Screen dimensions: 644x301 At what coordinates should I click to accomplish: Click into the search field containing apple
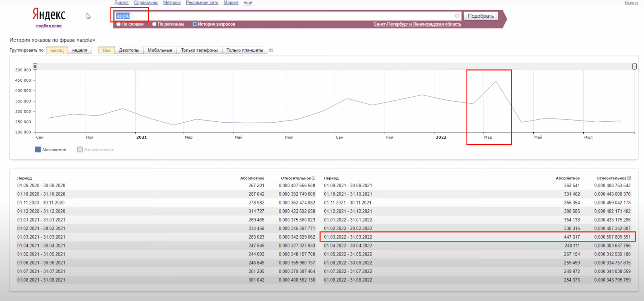tap(282, 16)
